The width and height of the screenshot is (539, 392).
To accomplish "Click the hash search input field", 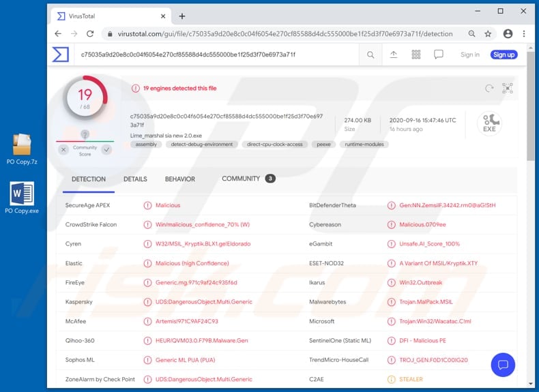I will pos(216,55).
